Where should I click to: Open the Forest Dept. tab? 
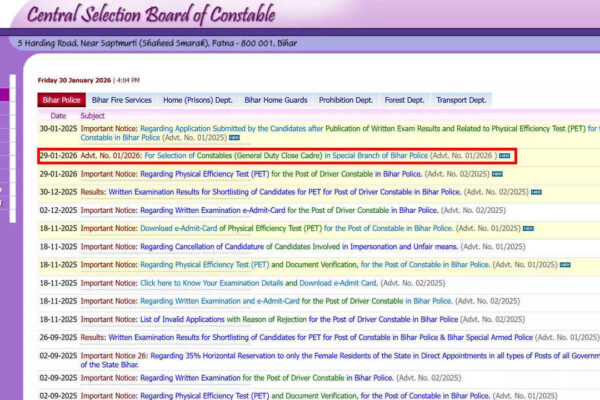(x=404, y=100)
